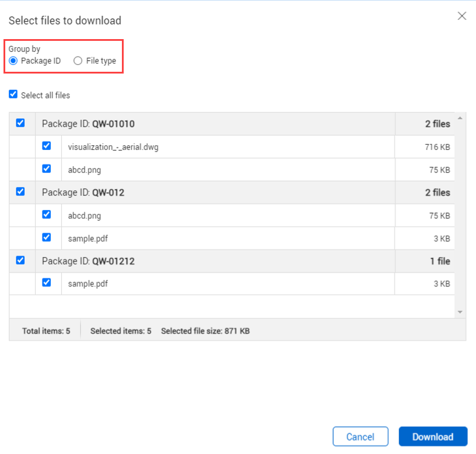The image size is (476, 454).
Task: Click the Package ID: QW-012 header row
Action: 216,193
